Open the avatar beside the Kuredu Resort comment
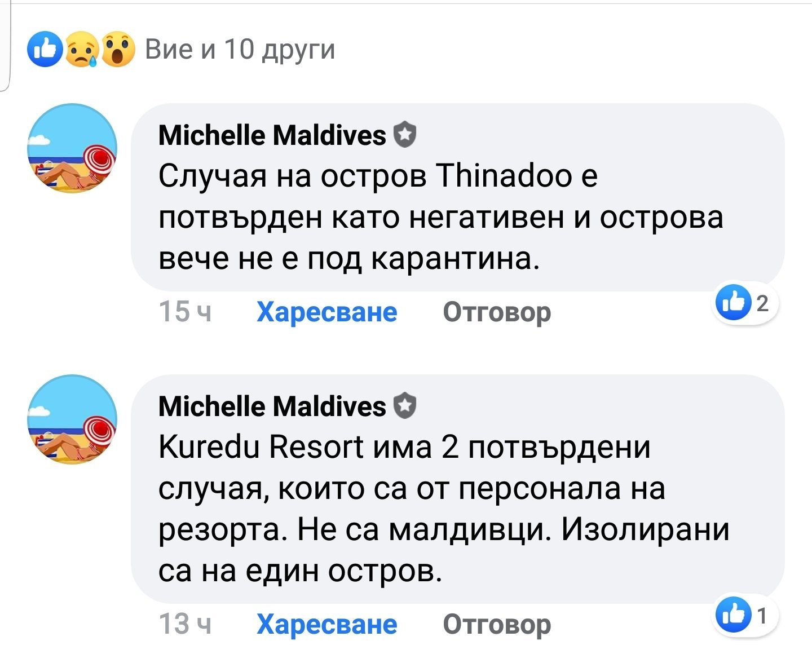Image resolution: width=812 pixels, height=663 pixels. pos(72,419)
